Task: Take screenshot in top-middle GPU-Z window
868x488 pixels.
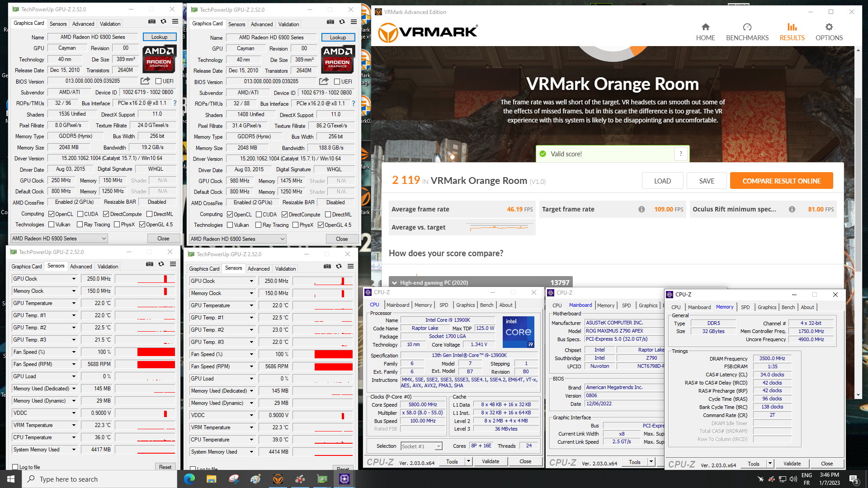Action: point(330,22)
